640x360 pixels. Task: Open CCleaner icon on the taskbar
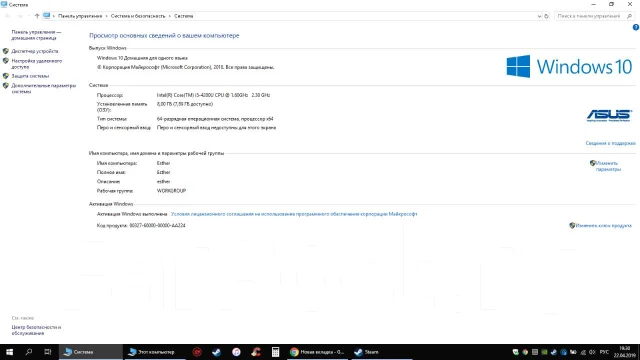click(256, 352)
